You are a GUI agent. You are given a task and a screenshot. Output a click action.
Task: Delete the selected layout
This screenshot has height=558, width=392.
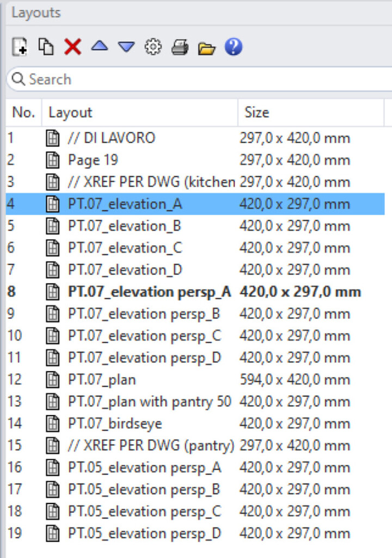point(72,47)
